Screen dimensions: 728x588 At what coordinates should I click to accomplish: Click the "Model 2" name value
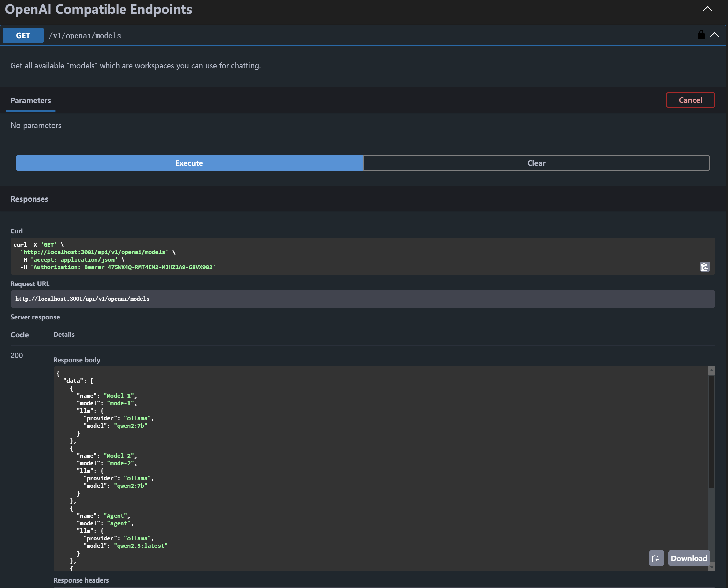pos(119,456)
